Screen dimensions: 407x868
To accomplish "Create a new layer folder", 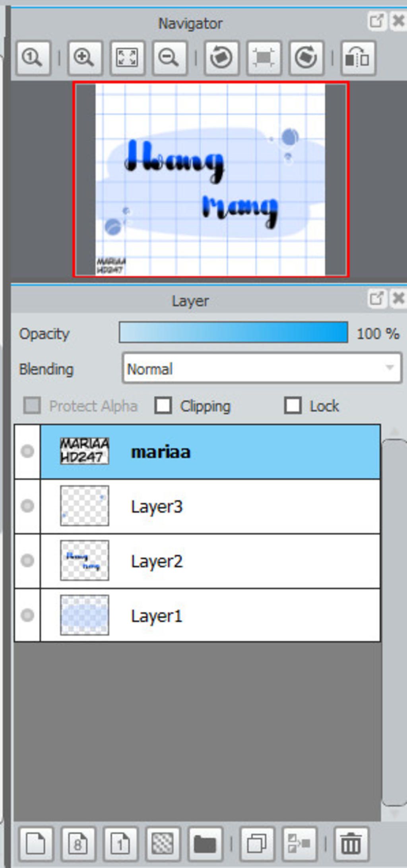I will [x=205, y=843].
